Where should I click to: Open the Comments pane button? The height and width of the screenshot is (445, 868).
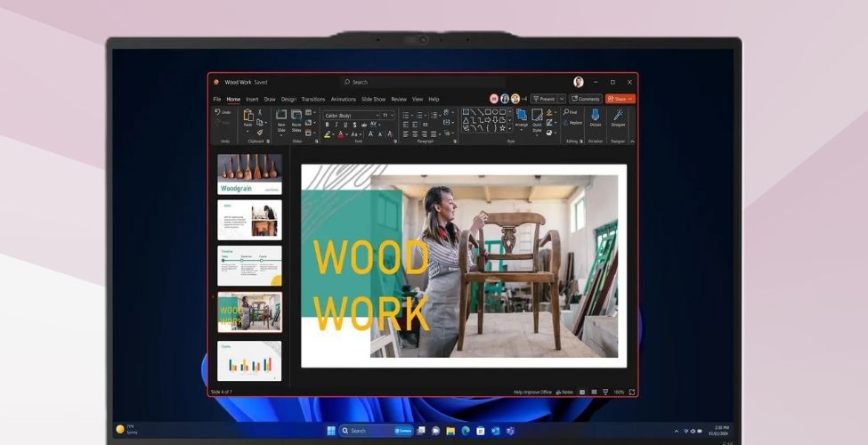586,99
